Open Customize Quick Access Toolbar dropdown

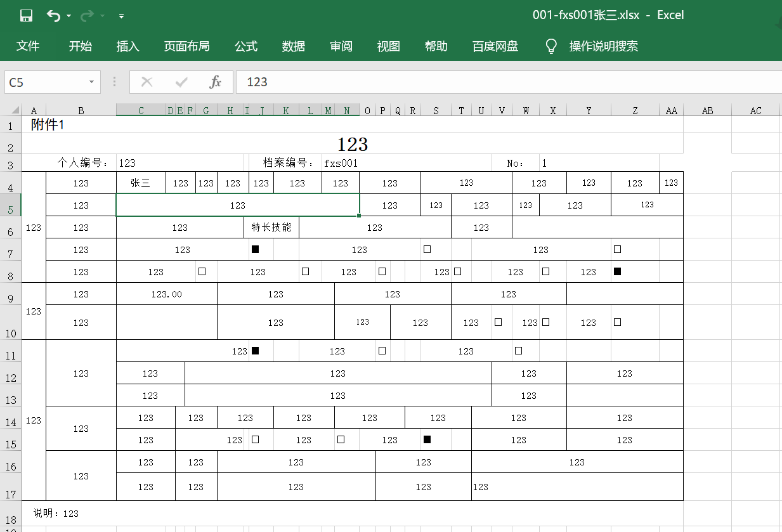click(x=121, y=16)
